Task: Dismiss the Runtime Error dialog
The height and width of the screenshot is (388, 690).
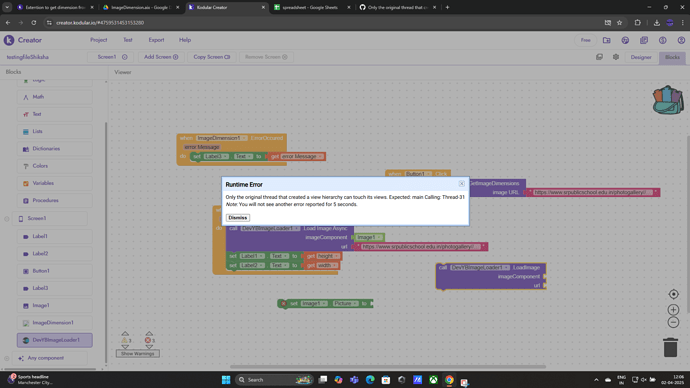Action: click(x=238, y=218)
